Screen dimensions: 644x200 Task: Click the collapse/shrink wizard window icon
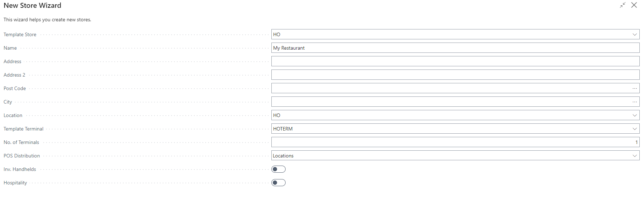[x=623, y=5]
